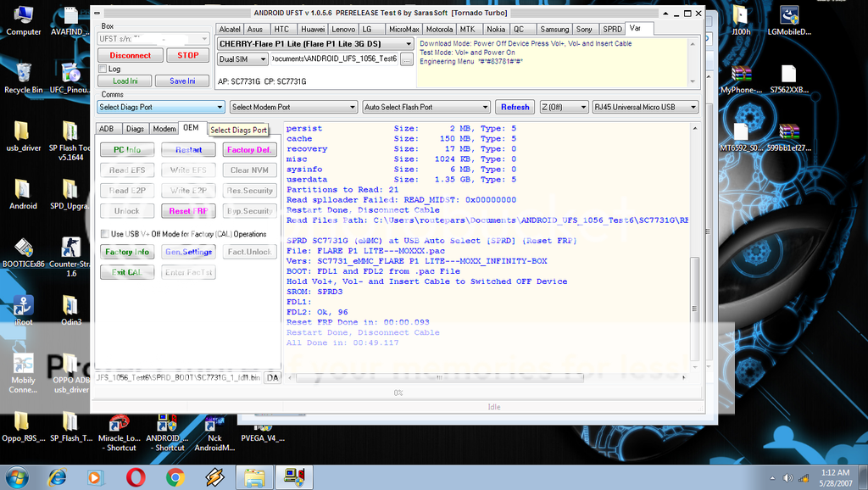Enable the Log checkbox

pos(103,69)
